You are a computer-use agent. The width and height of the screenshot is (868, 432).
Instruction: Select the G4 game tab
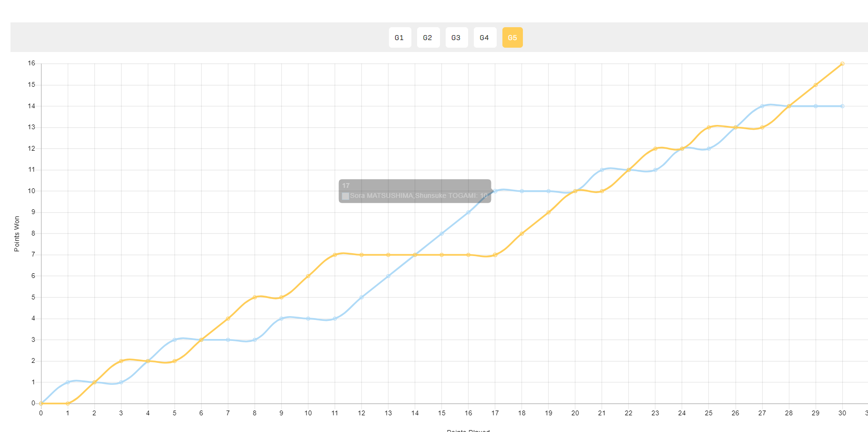pyautogui.click(x=485, y=38)
